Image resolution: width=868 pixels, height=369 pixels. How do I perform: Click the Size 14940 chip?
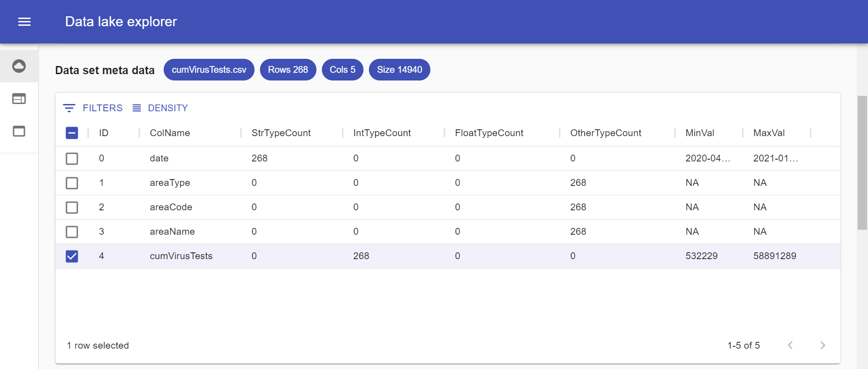tap(400, 70)
